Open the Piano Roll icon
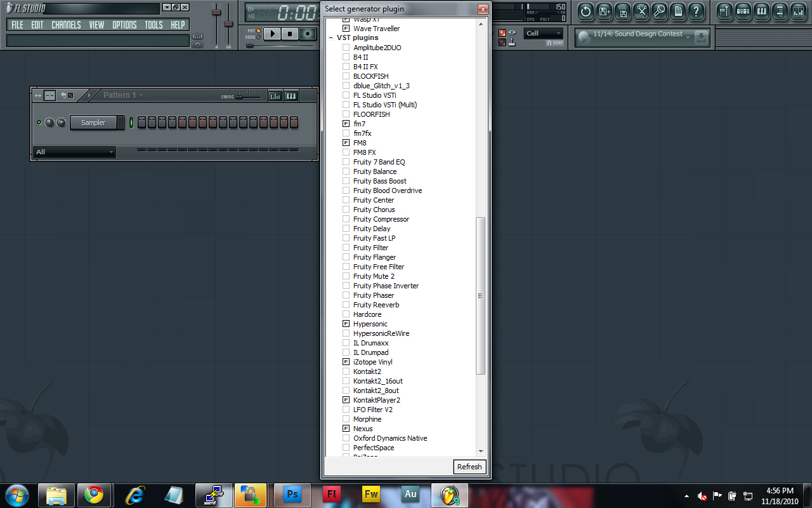Viewport: 812px width, 508px height. coord(761,11)
